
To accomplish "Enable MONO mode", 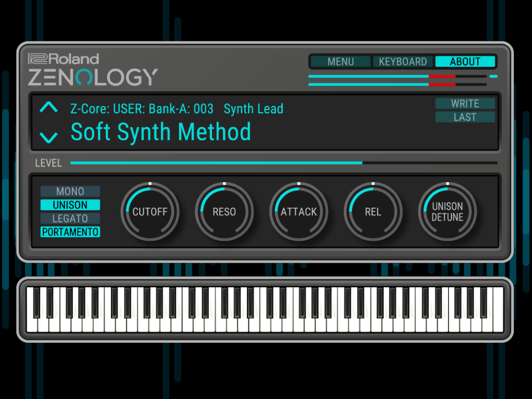I will pyautogui.click(x=70, y=191).
